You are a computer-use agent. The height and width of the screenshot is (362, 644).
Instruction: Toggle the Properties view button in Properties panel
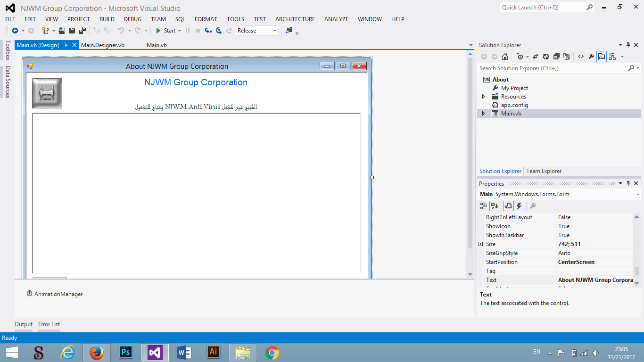[508, 206]
